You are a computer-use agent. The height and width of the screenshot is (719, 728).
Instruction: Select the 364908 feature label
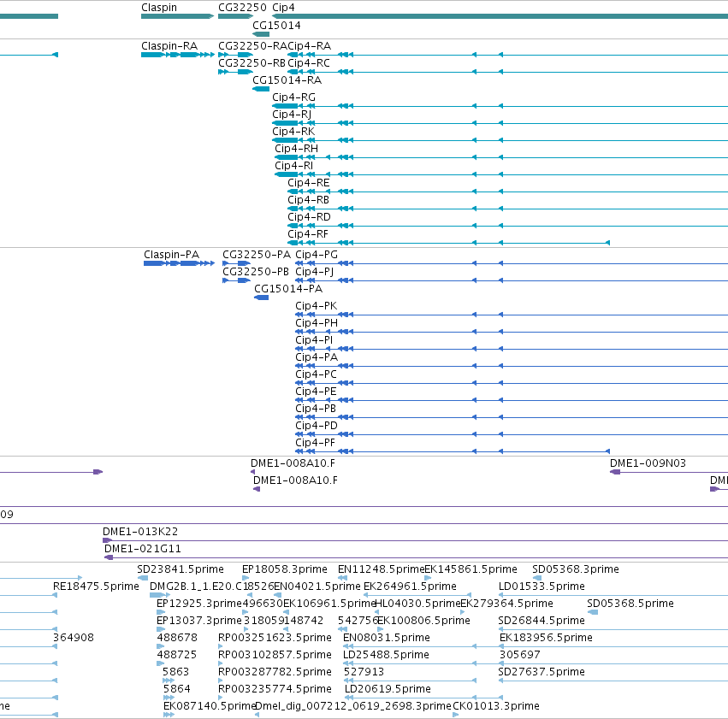74,638
